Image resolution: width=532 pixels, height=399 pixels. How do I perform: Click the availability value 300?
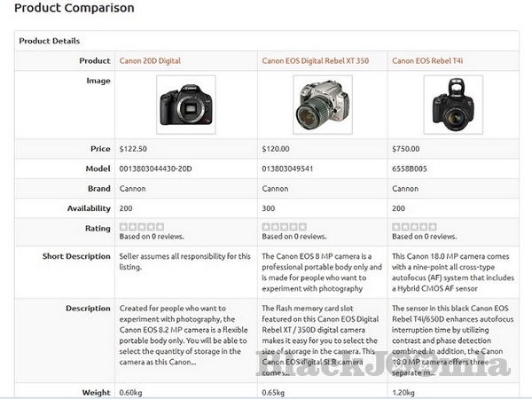click(x=270, y=207)
